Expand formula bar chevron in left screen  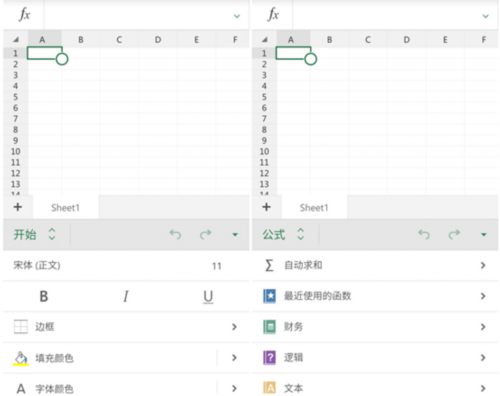(237, 16)
